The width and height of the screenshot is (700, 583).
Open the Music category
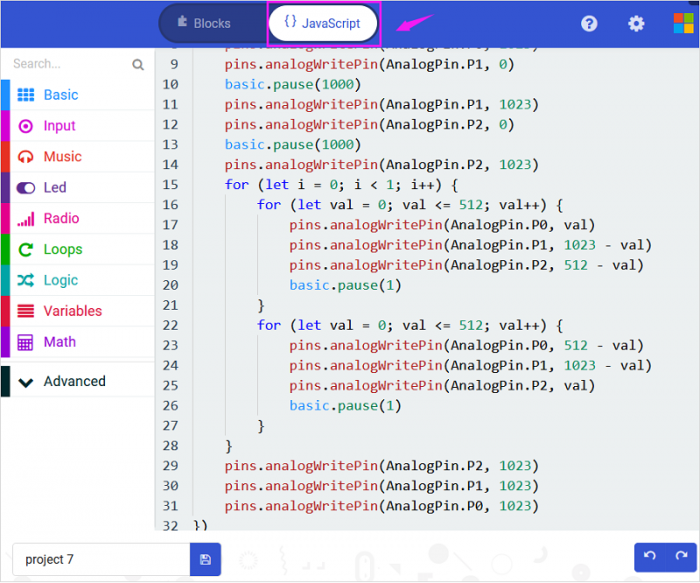pyautogui.click(x=62, y=157)
